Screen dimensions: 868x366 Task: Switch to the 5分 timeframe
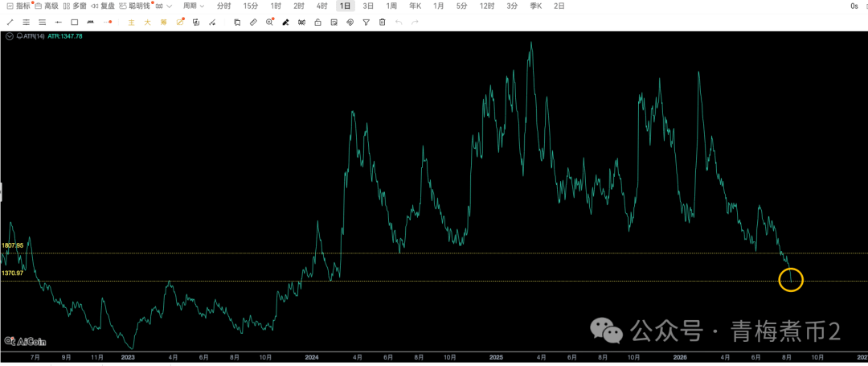(x=461, y=6)
